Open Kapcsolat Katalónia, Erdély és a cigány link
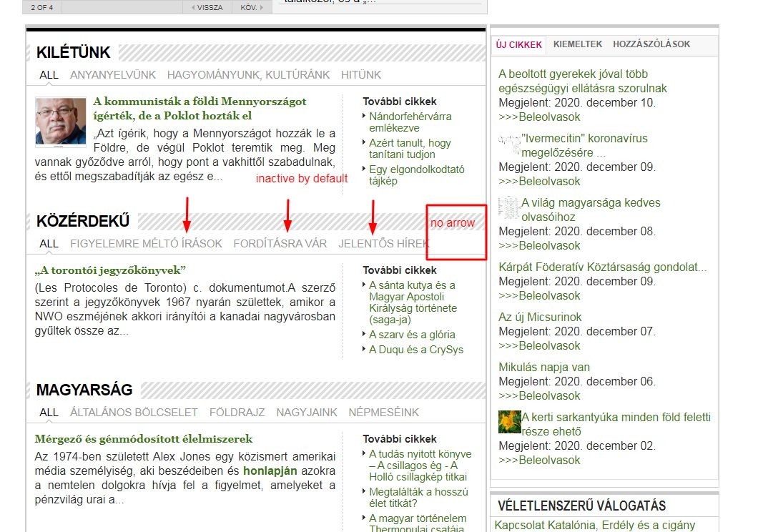Screen dimensions: 773x532 point(594,525)
